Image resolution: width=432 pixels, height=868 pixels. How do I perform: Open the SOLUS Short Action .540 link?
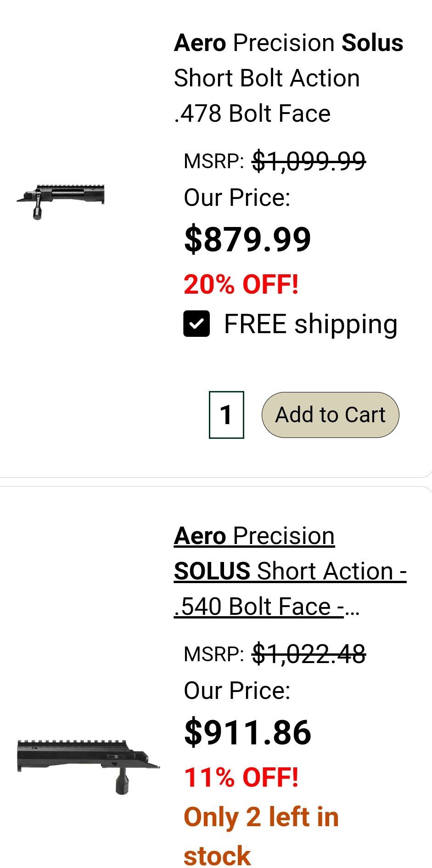click(289, 571)
